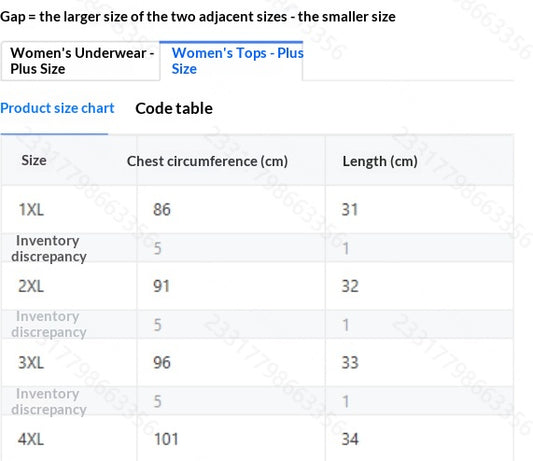Click chest value 101 for 4XL
Image resolution: width=533 pixels, height=461 pixels.
tap(166, 439)
